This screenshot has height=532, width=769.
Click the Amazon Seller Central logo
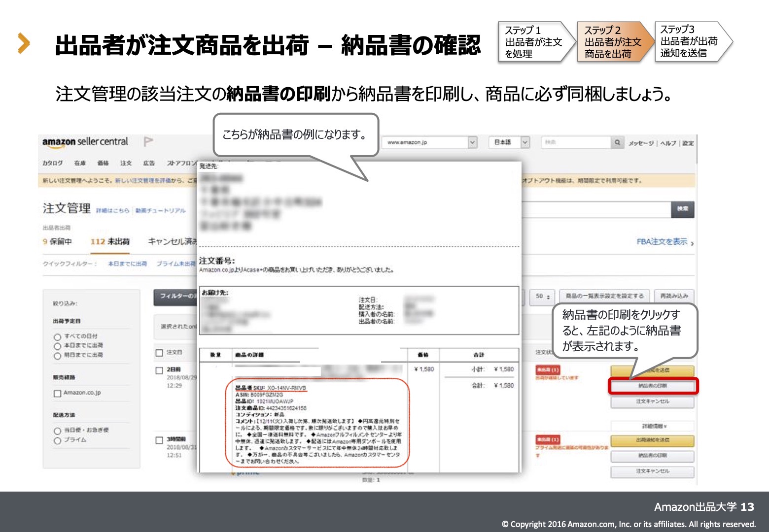coord(85,142)
